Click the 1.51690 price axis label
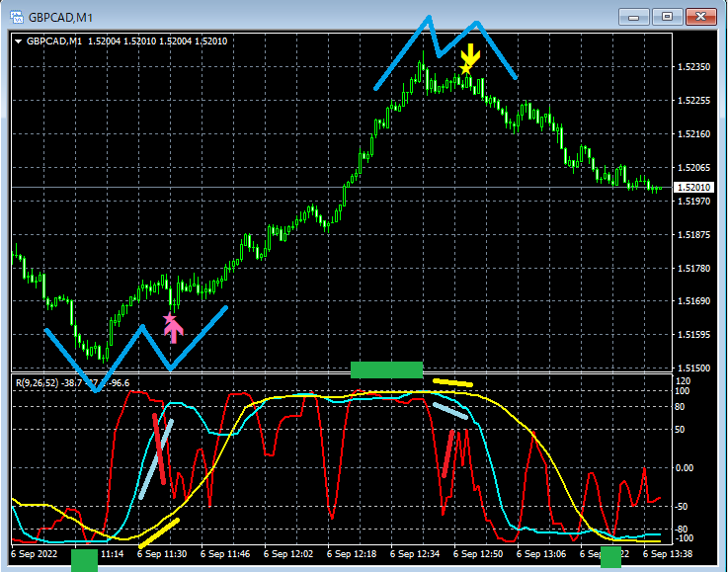 [x=693, y=301]
